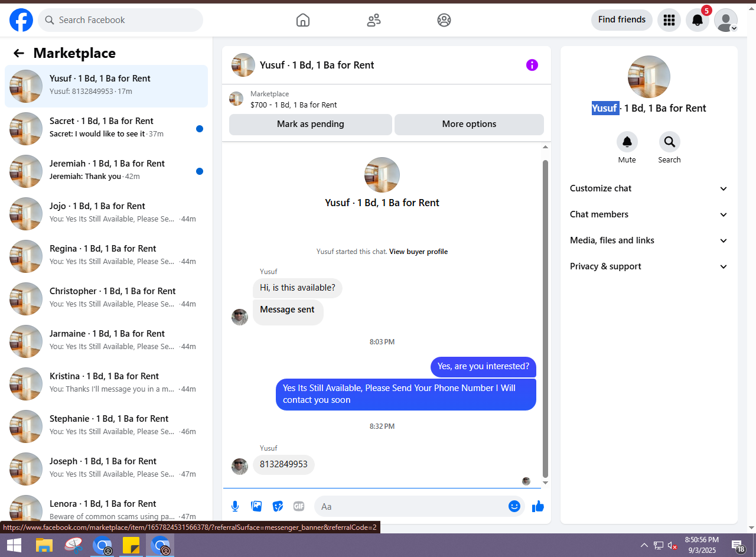Image resolution: width=756 pixels, height=557 pixels.
Task: Open Stephanie's conversation
Action: [106, 426]
